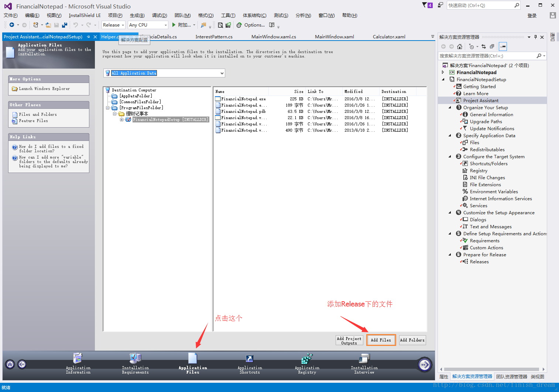Screen dimensions: 559x392
Task: Select [AppDataFolder] in destination tree
Action: coord(136,96)
